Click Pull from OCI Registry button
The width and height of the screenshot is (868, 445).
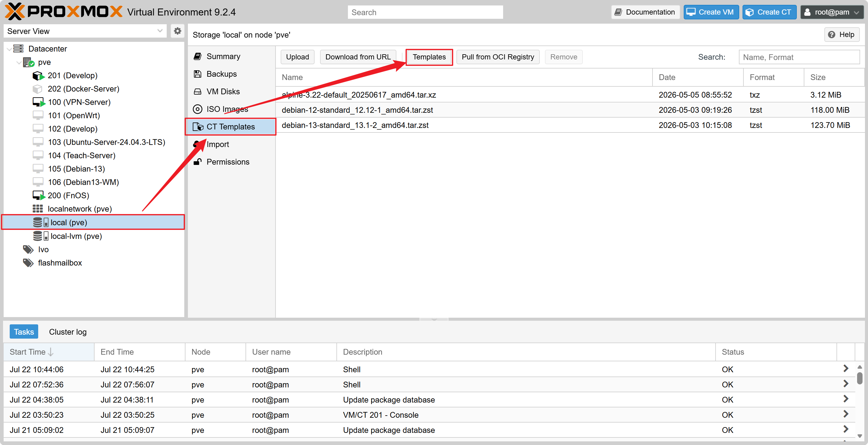pos(498,57)
